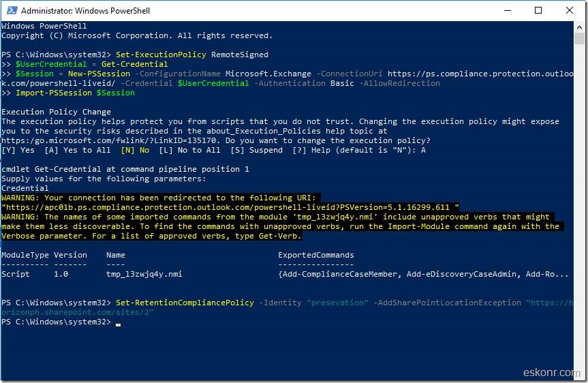Click the go.microsoft.com fwlink URL

[109, 140]
